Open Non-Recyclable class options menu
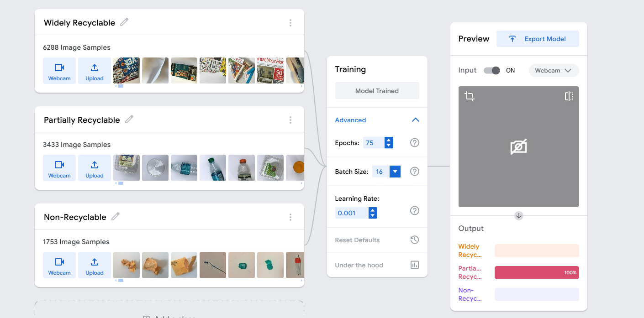 point(290,217)
